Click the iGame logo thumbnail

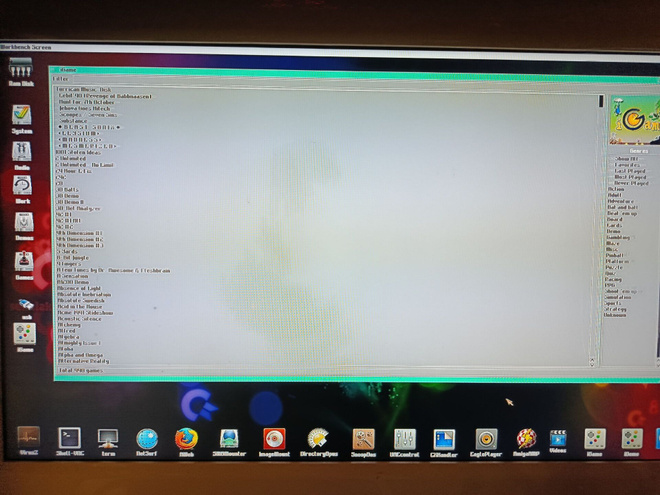click(635, 120)
